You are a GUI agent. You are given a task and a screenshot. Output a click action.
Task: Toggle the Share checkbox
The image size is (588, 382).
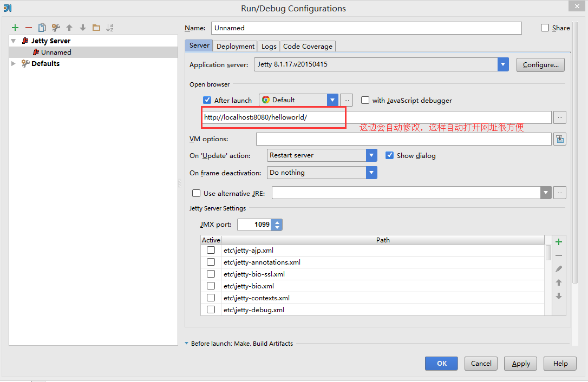click(x=545, y=28)
